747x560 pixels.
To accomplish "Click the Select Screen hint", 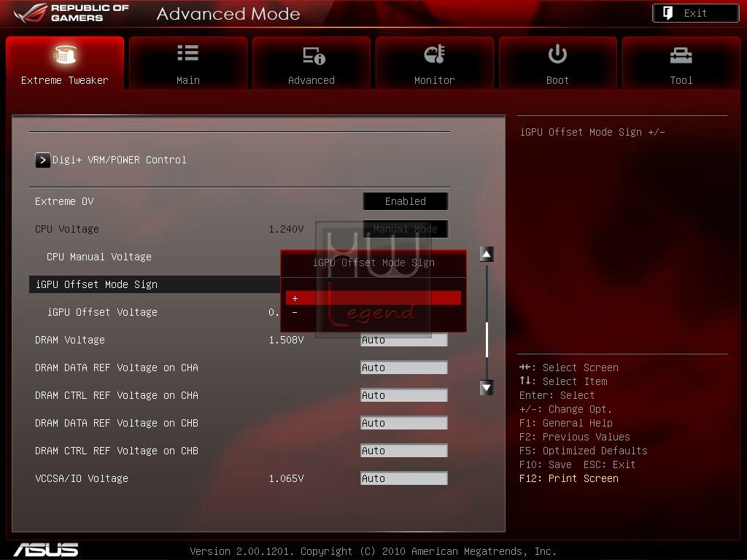I will [x=569, y=367].
